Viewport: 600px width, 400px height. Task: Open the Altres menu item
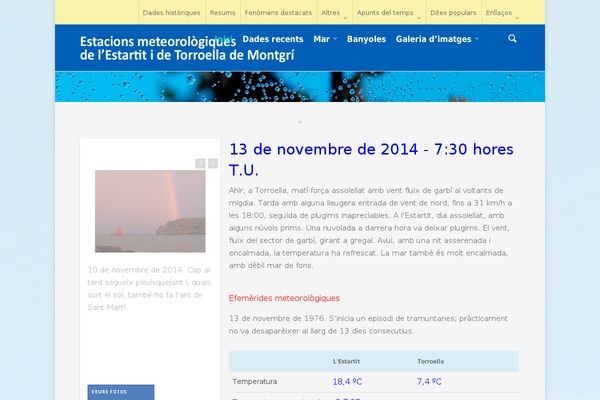(331, 13)
